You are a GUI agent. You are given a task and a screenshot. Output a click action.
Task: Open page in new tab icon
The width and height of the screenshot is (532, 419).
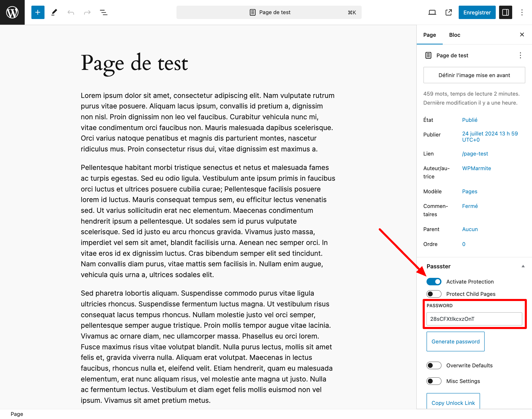pyautogui.click(x=448, y=12)
